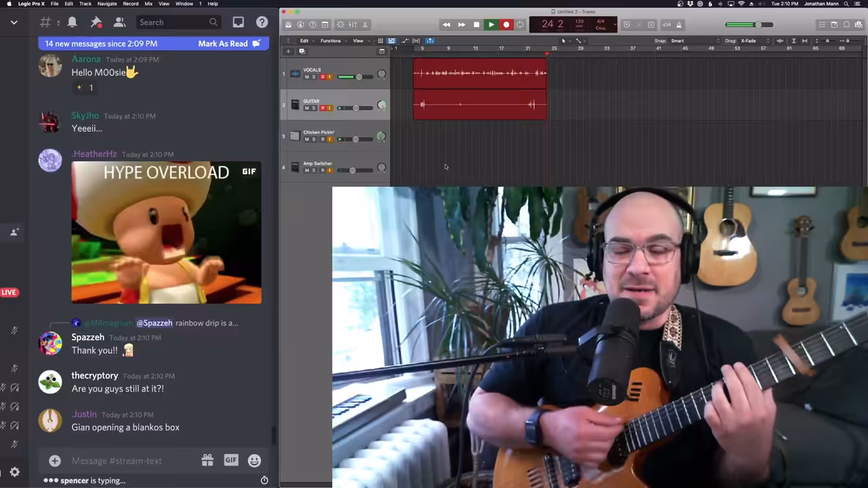Toggle the Solo S button in control bar
The height and width of the screenshot is (488, 868).
(652, 24)
